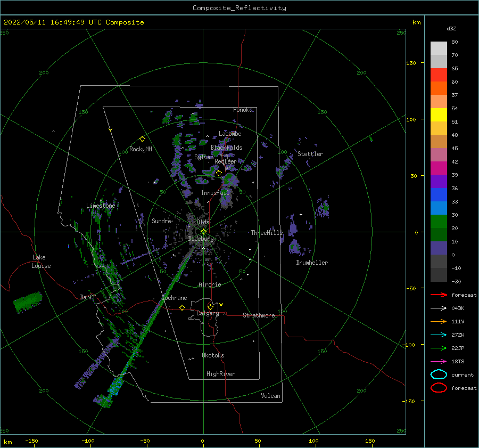Click the radar center diamond near Olds
Screen dimensions: 479x448
203,232
